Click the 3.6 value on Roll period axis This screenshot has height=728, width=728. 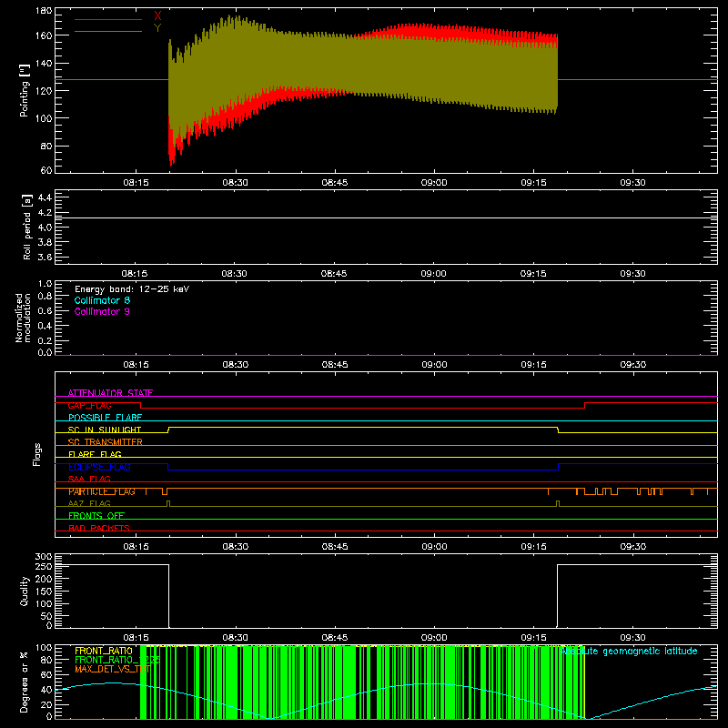point(45,257)
